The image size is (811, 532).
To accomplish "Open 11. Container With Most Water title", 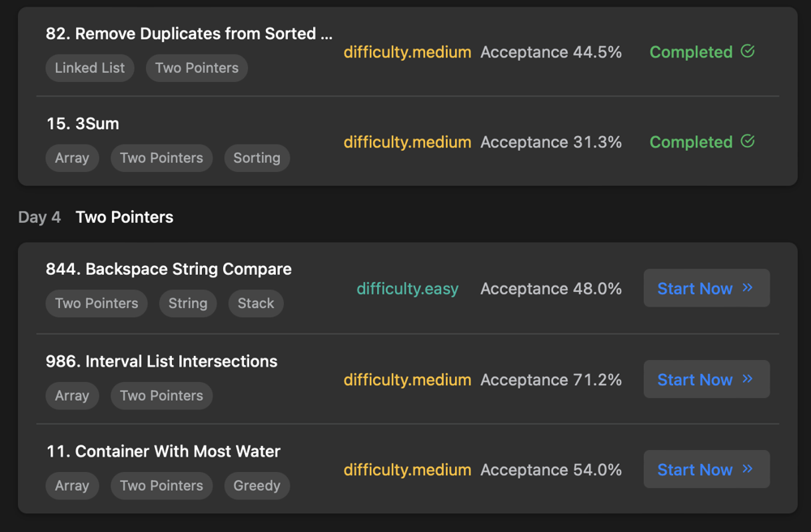I will [164, 452].
